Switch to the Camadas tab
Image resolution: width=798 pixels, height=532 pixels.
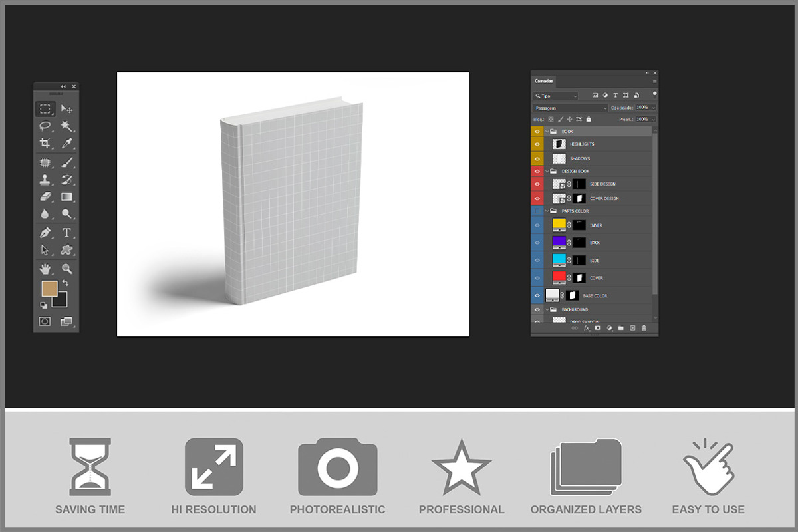(543, 81)
